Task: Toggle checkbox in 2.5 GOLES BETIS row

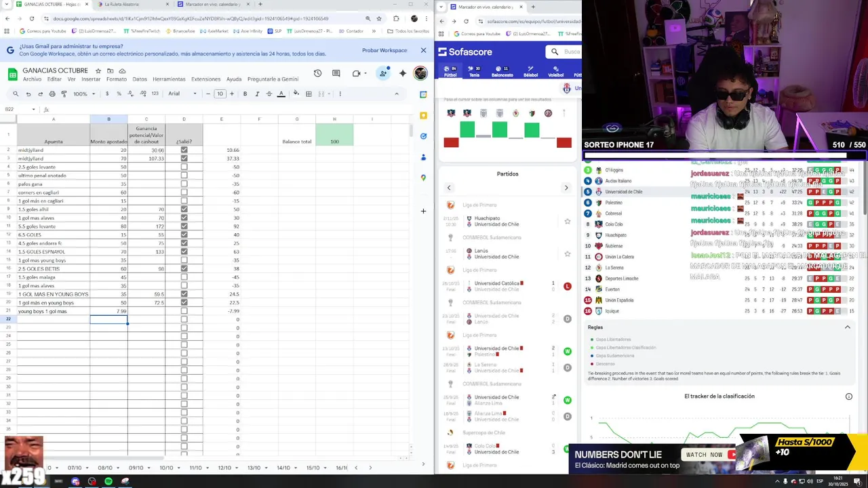Action: click(184, 268)
